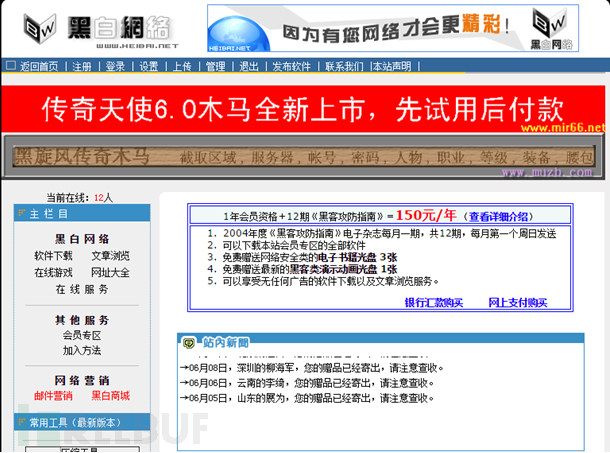Click the 站内新闻 section title
The height and width of the screenshot is (453, 610).
pos(226,342)
